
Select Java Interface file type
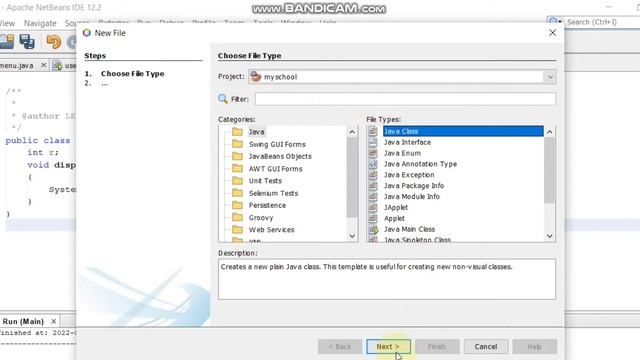click(407, 142)
